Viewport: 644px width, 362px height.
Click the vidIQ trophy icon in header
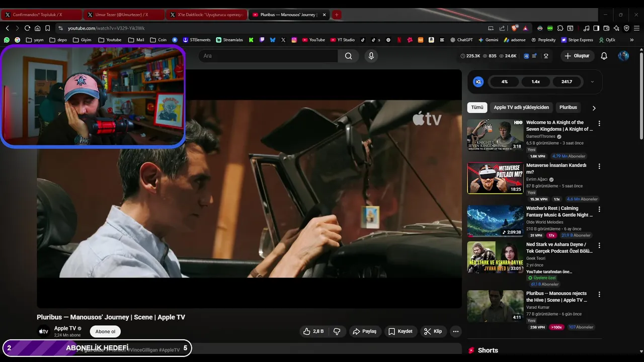tap(546, 56)
